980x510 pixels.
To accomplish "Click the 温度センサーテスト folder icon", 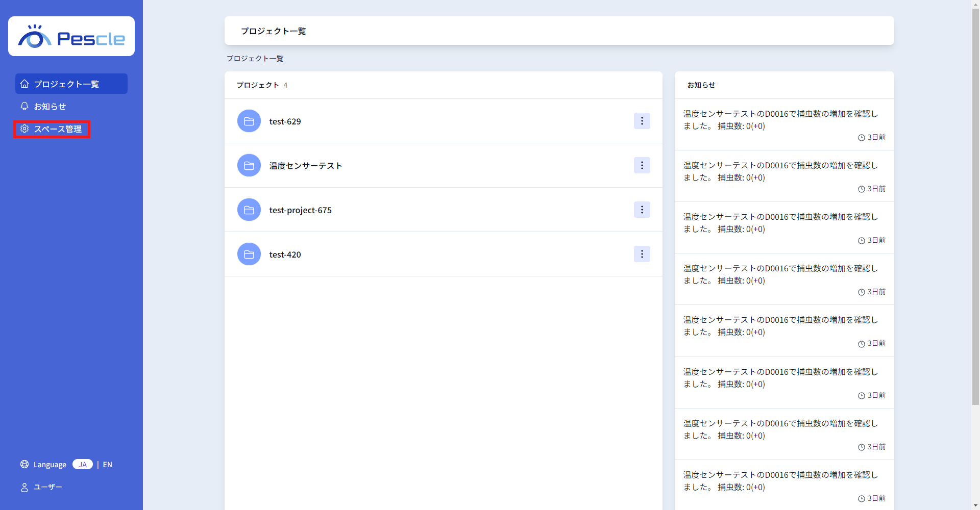I will coord(249,166).
